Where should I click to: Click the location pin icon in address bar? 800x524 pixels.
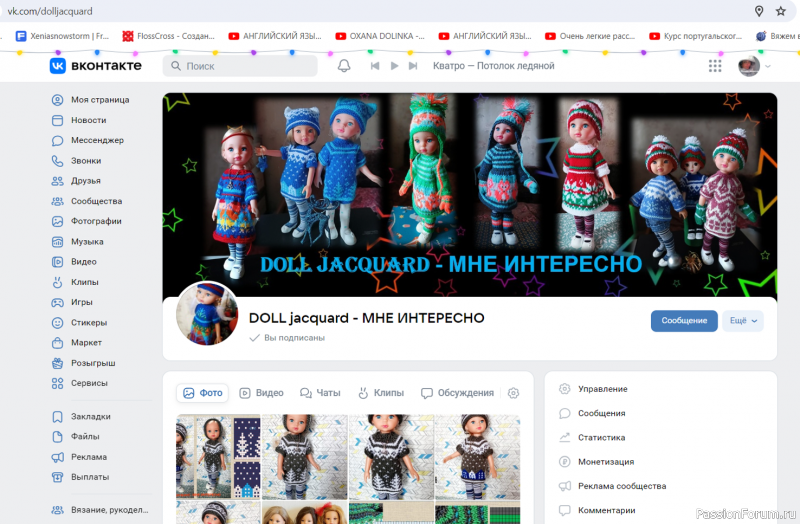click(759, 11)
